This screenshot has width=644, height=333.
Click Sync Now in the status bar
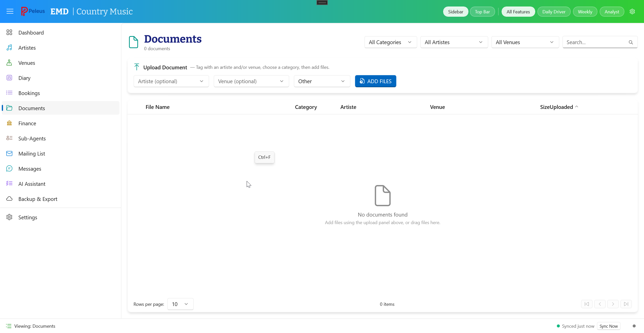click(x=608, y=326)
